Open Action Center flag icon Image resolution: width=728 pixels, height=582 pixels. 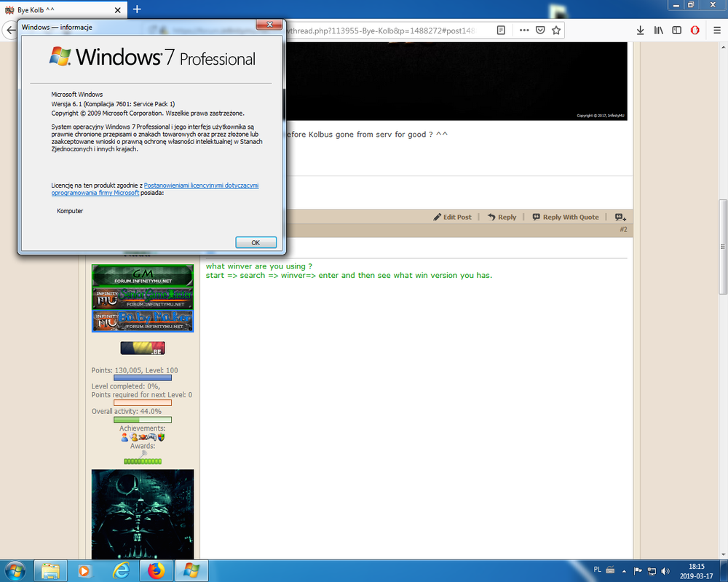coord(638,571)
